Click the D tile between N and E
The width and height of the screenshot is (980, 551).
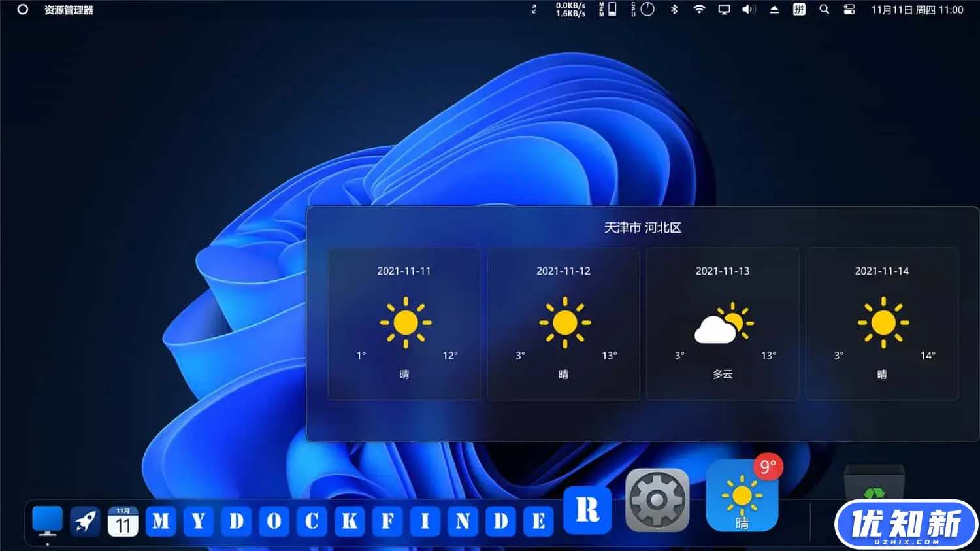tap(501, 521)
